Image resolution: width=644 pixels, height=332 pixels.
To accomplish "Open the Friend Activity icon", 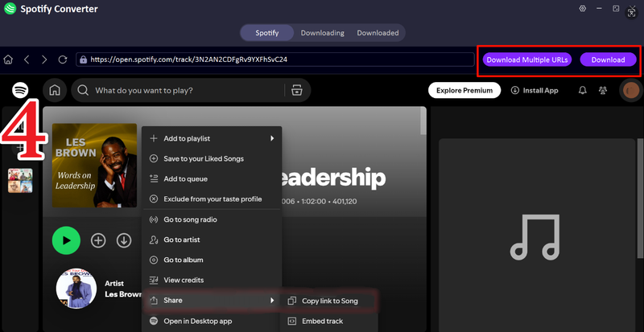I will (603, 90).
